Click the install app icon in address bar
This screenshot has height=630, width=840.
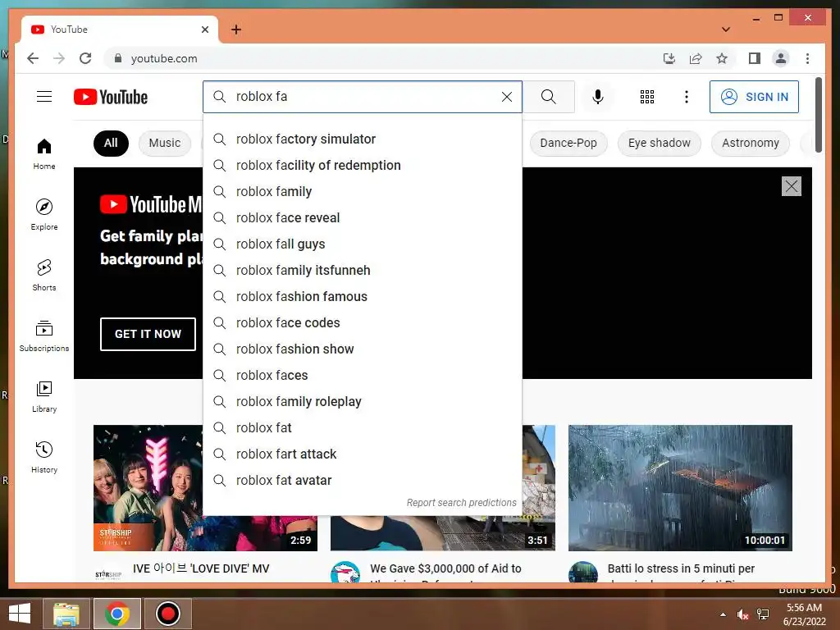click(669, 58)
